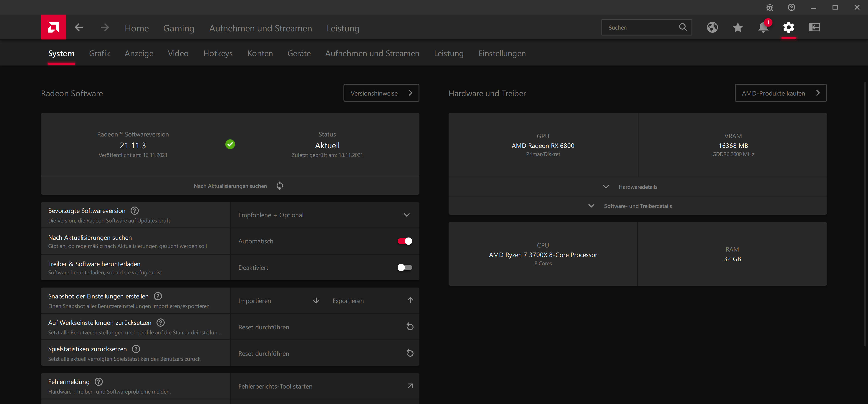Open notifications via the bell icon
Viewport: 868px width, 404px height.
pos(763,27)
